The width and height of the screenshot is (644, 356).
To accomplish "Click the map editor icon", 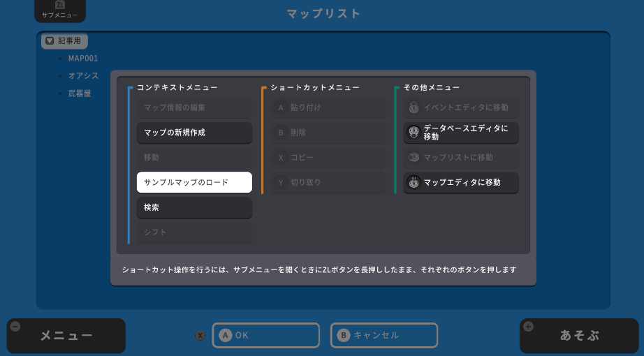I will pyautogui.click(x=414, y=183).
